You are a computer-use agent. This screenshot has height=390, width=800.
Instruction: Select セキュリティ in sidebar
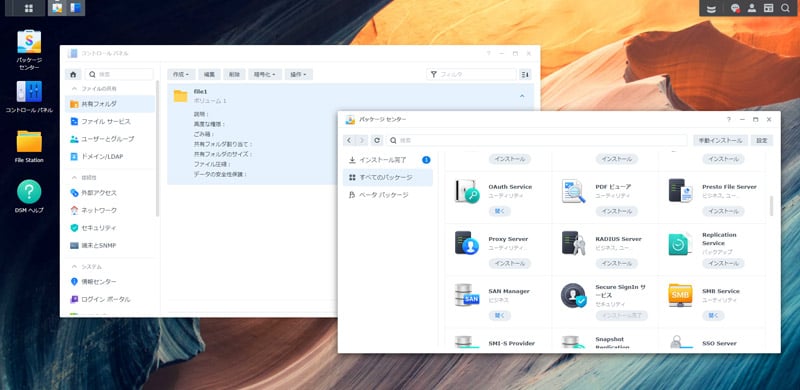pos(110,228)
